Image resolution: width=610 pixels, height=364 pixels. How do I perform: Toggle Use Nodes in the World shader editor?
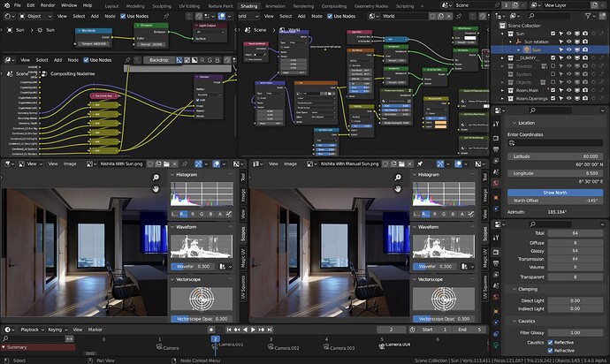click(x=330, y=16)
